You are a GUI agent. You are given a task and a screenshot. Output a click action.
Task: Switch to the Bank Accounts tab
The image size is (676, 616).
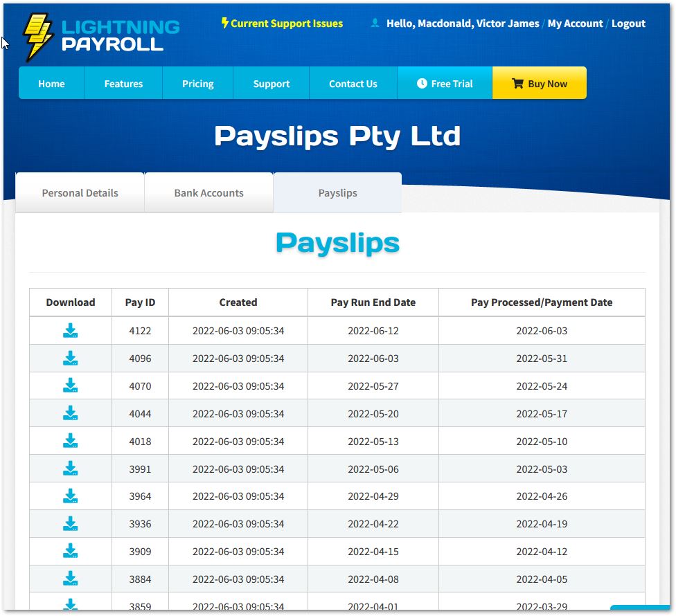point(208,193)
